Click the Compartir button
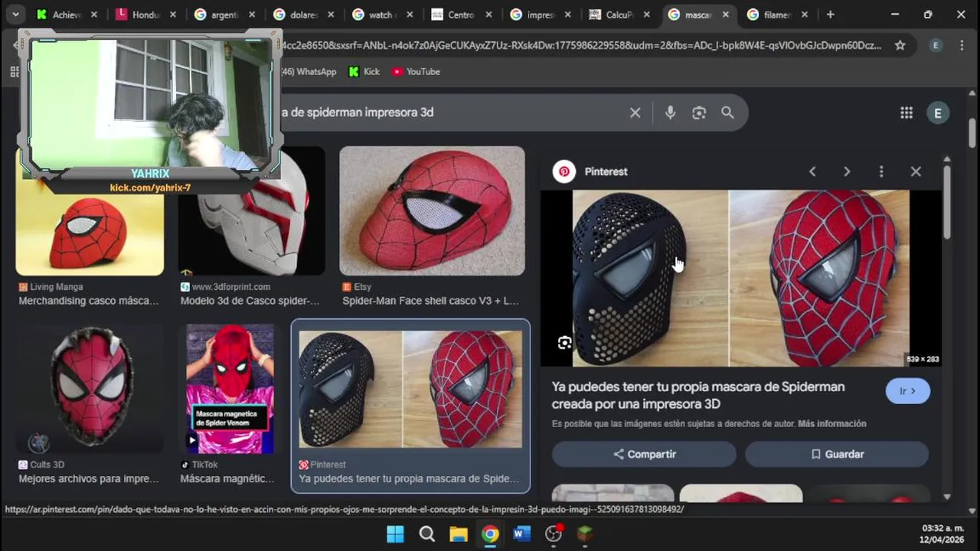 pyautogui.click(x=644, y=454)
